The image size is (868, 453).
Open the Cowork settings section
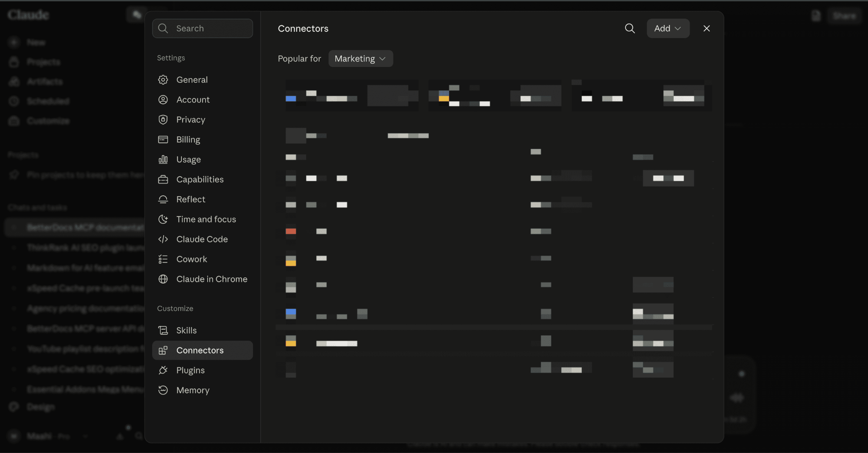(x=202, y=259)
